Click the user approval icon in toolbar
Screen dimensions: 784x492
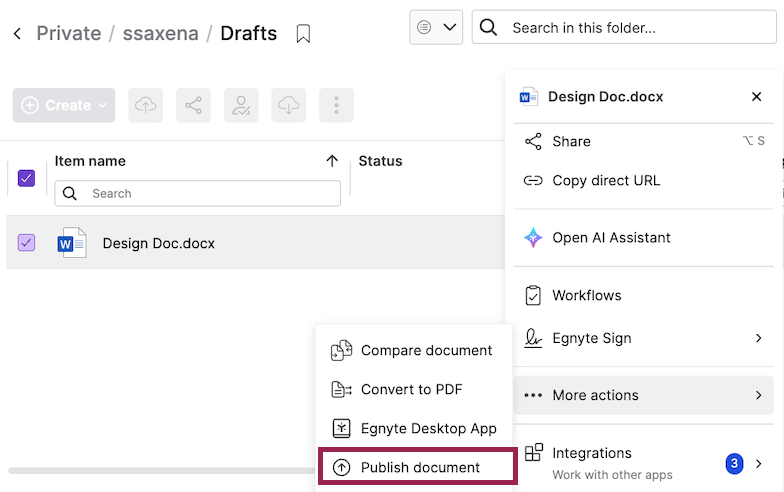click(241, 105)
